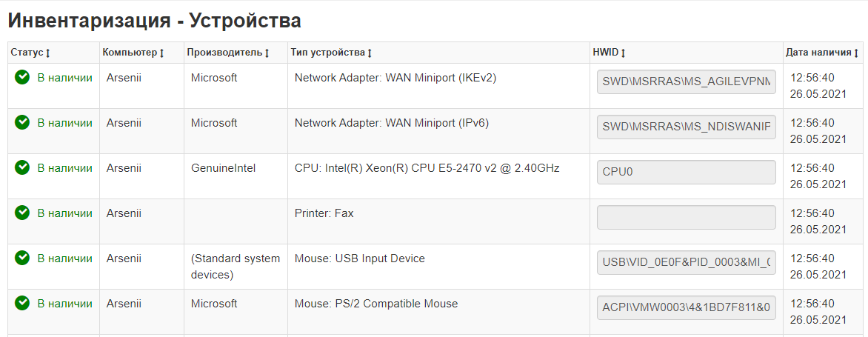Click the empty HWID field for Printer: Fax
The image size is (868, 337).
coord(686,217)
